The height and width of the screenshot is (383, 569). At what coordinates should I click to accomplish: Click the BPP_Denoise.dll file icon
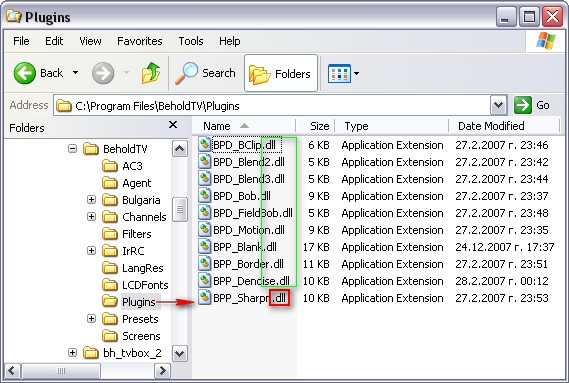click(205, 281)
